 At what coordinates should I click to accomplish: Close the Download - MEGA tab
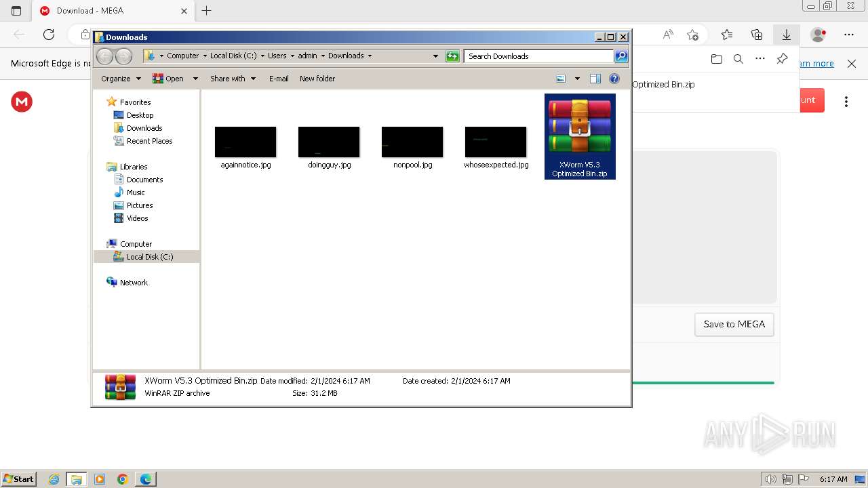point(184,11)
